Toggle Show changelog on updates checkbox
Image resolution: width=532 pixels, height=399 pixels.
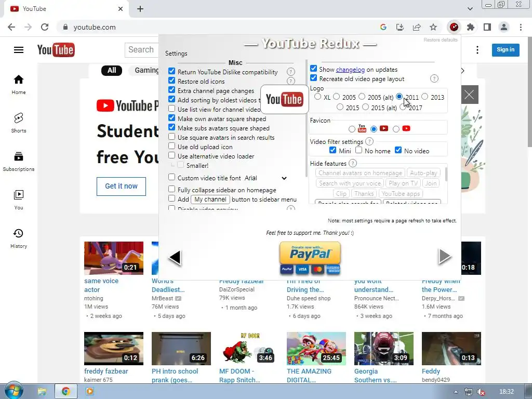313,69
